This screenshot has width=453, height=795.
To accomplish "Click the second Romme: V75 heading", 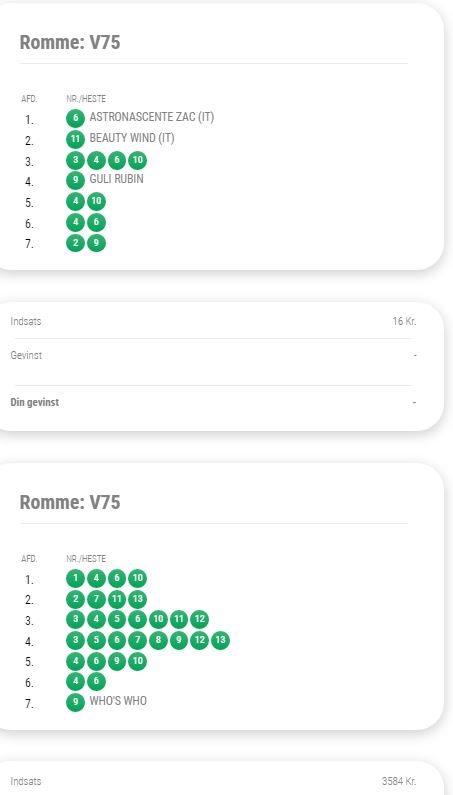I will tap(70, 502).
